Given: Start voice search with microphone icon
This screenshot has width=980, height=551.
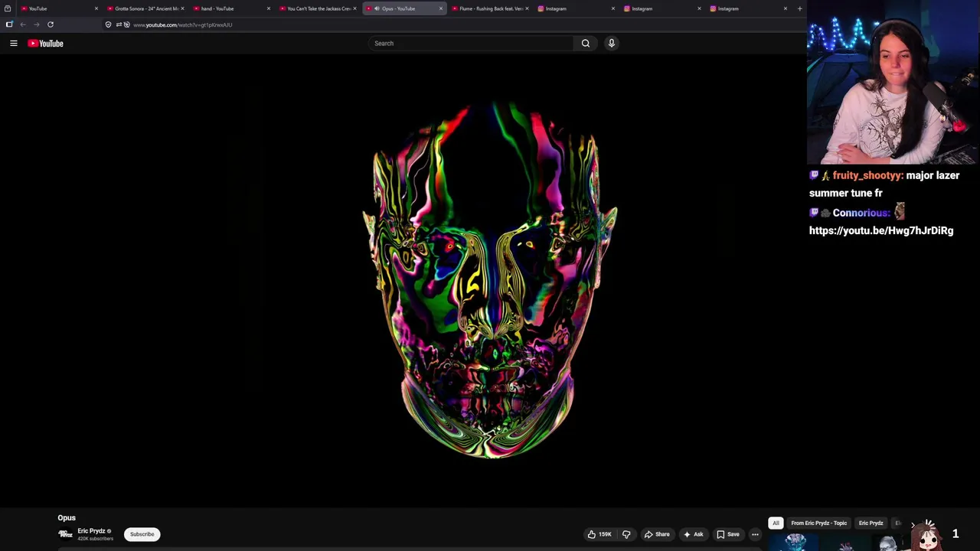Looking at the screenshot, I should (x=611, y=44).
